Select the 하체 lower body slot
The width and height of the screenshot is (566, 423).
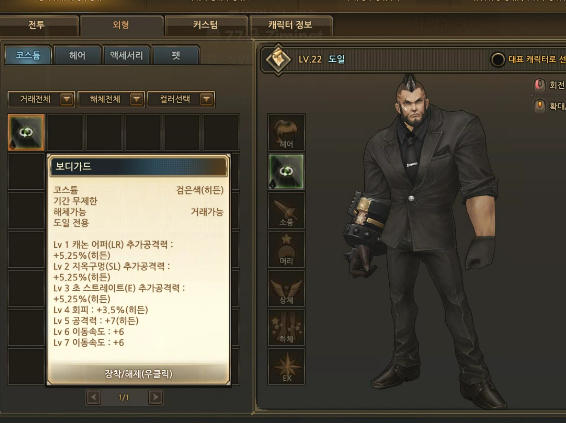coord(286,327)
